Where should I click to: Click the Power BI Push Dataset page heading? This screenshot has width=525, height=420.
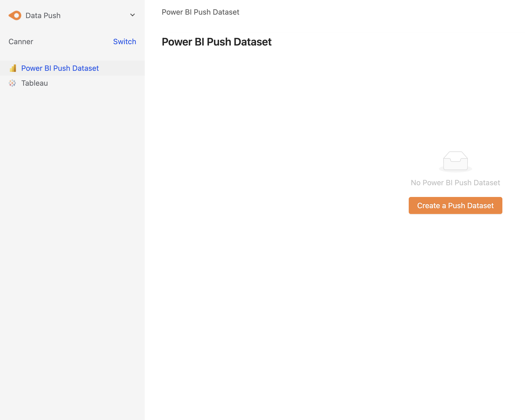(x=217, y=42)
